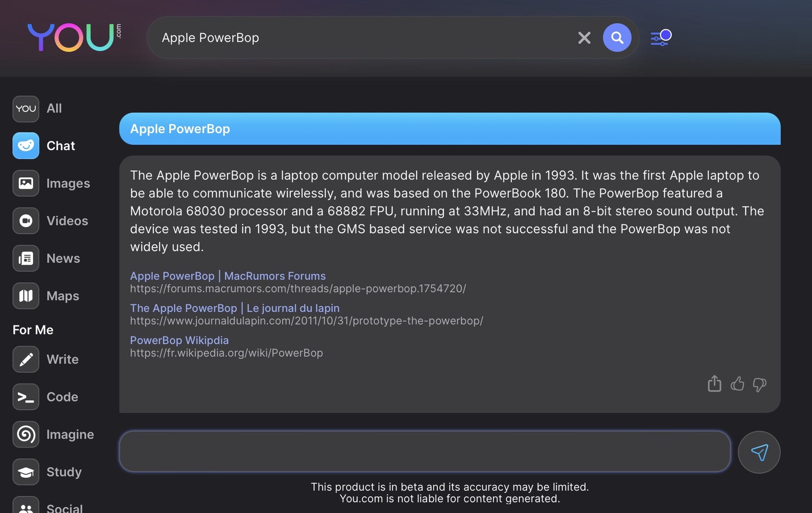
Task: Open the MacRumors Forums link
Action: tap(228, 276)
